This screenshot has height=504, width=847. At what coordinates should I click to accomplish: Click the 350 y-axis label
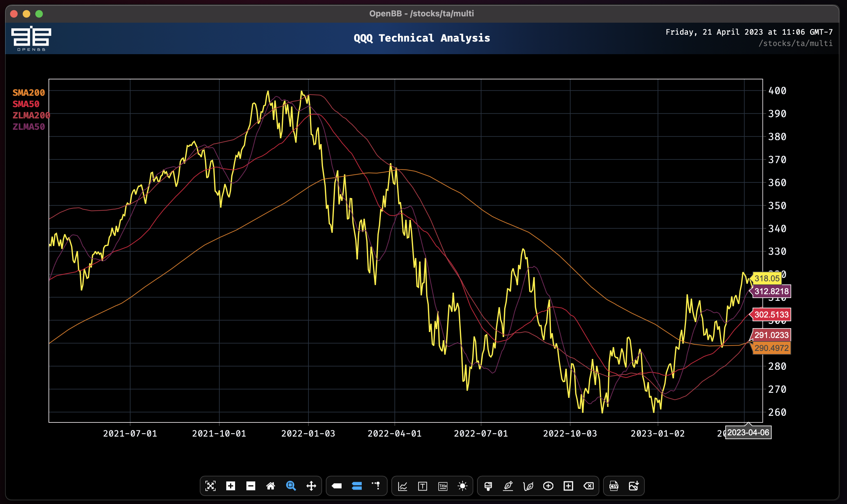(x=777, y=206)
